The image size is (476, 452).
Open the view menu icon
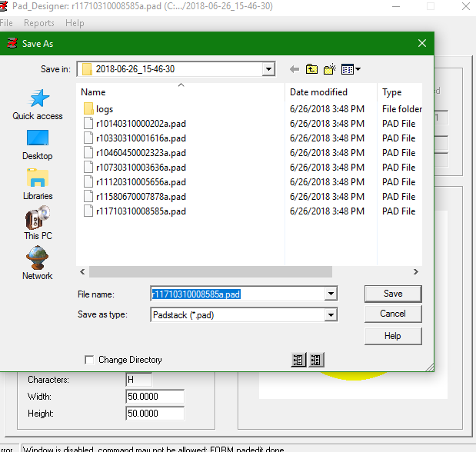pos(351,69)
